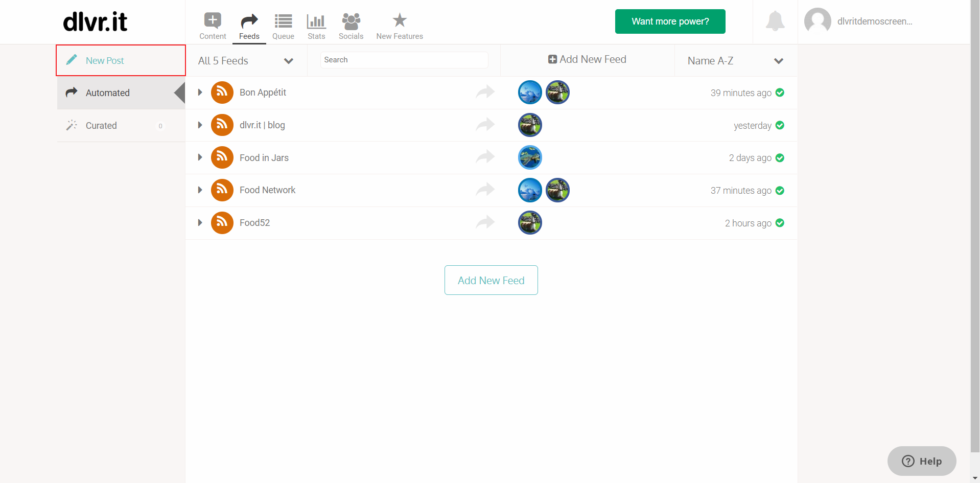Expand the Food Network feed row
The image size is (980, 483).
(x=200, y=190)
